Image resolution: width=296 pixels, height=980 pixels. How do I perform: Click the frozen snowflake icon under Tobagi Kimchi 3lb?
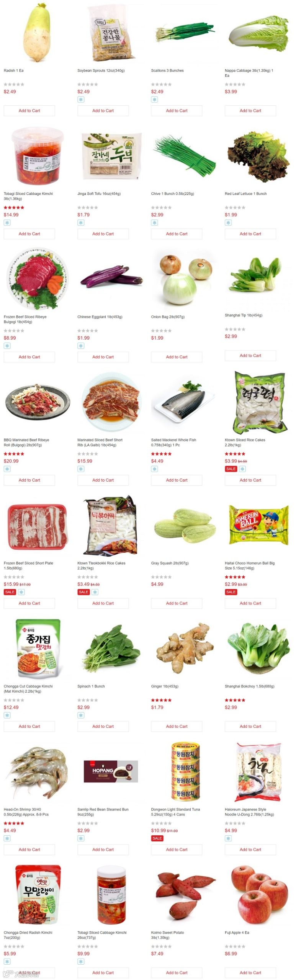(7, 223)
